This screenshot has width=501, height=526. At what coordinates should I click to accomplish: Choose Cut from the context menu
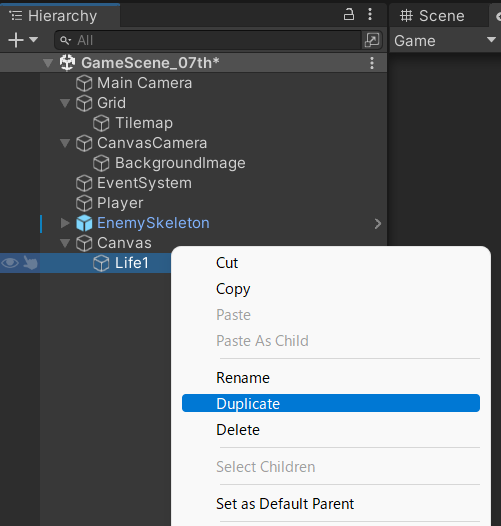(227, 263)
